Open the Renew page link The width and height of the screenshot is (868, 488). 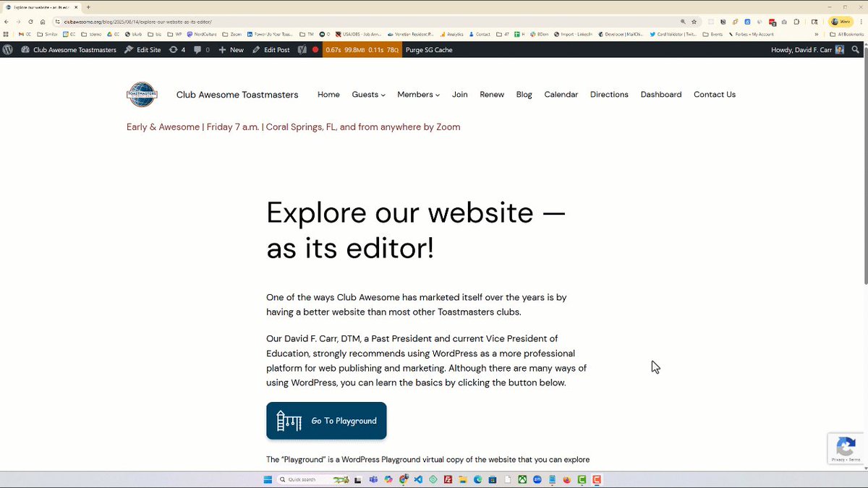coord(492,95)
